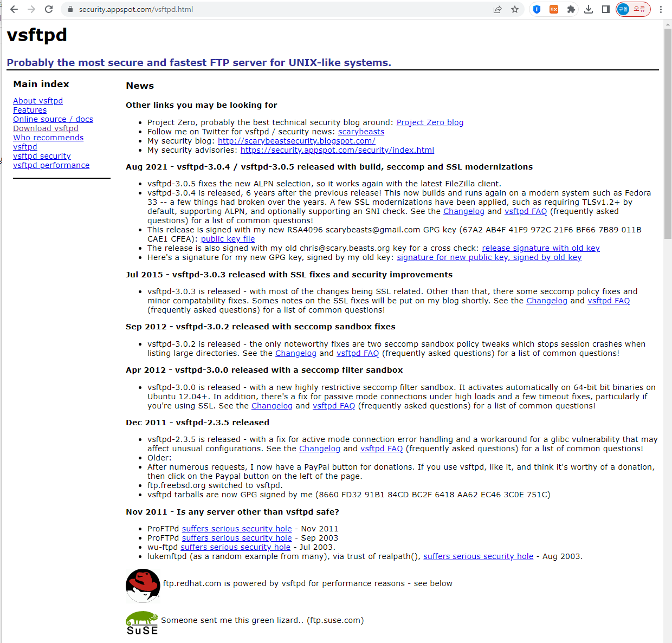Open Changelog link in Aug 2021 section
Screen dimensions: 672x643
[x=464, y=211]
